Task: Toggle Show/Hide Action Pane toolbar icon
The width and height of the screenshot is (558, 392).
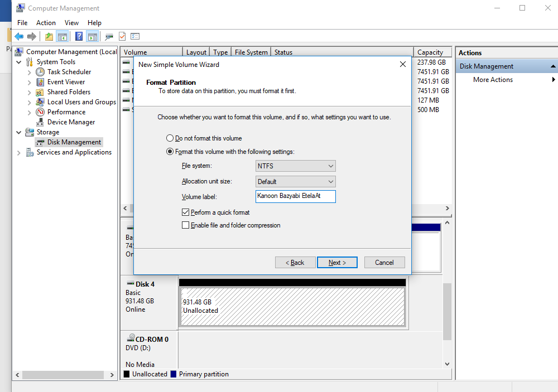Action: 92,37
